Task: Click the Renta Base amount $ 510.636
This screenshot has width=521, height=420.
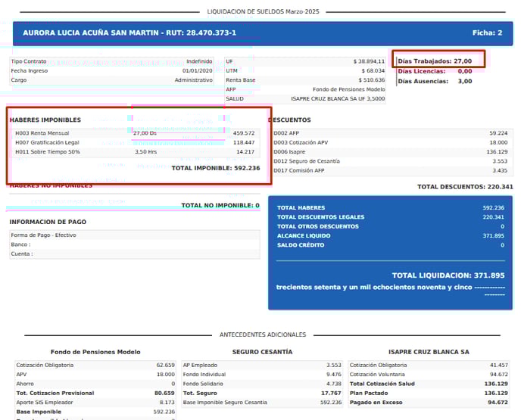Action: (372, 80)
